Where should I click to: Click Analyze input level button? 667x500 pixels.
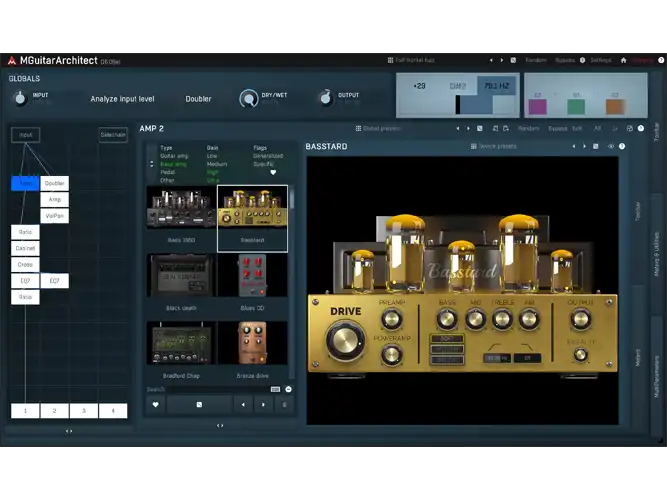click(123, 99)
